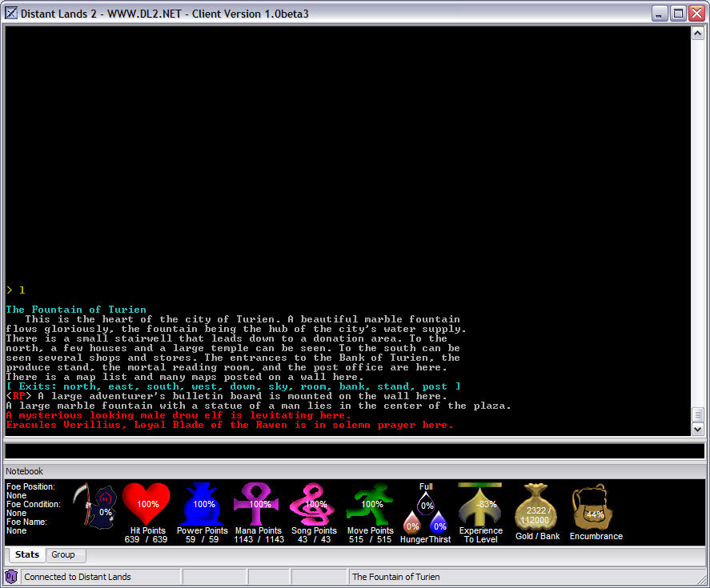Click the Experience To Level arrow icon
The width and height of the screenshot is (710, 588).
pyautogui.click(x=480, y=504)
